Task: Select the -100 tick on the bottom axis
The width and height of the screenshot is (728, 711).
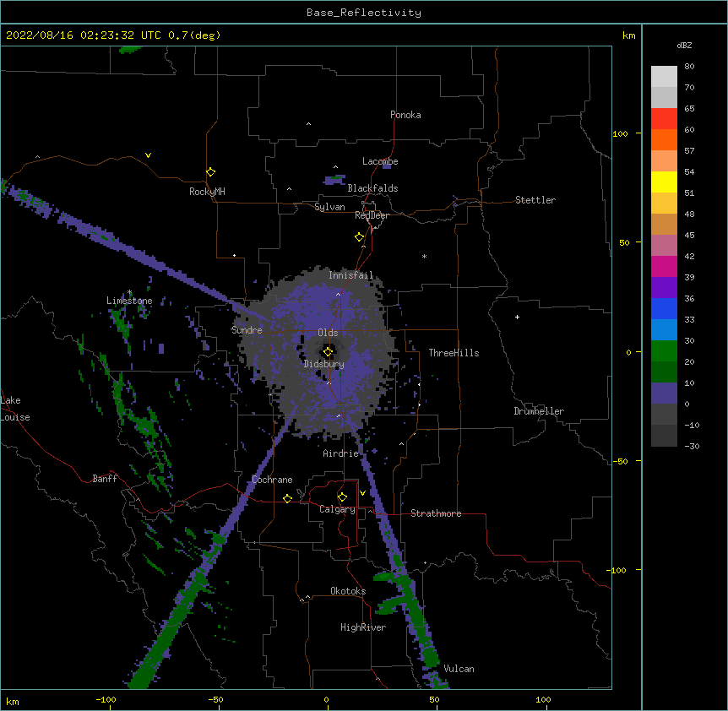Action: coord(106,699)
